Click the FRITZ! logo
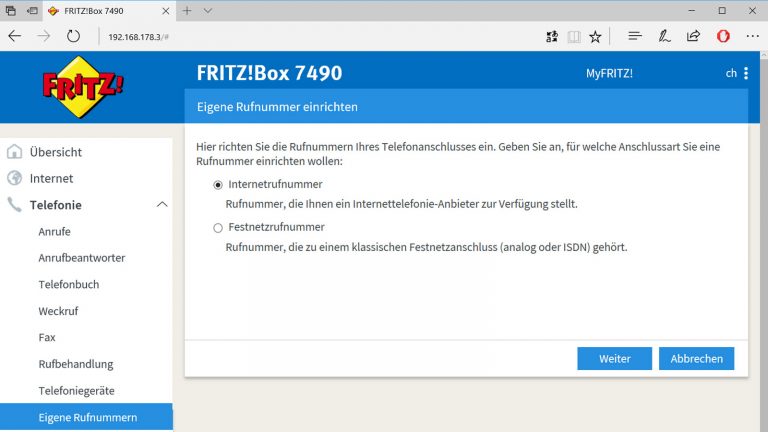The height and width of the screenshot is (432, 768). (83, 87)
